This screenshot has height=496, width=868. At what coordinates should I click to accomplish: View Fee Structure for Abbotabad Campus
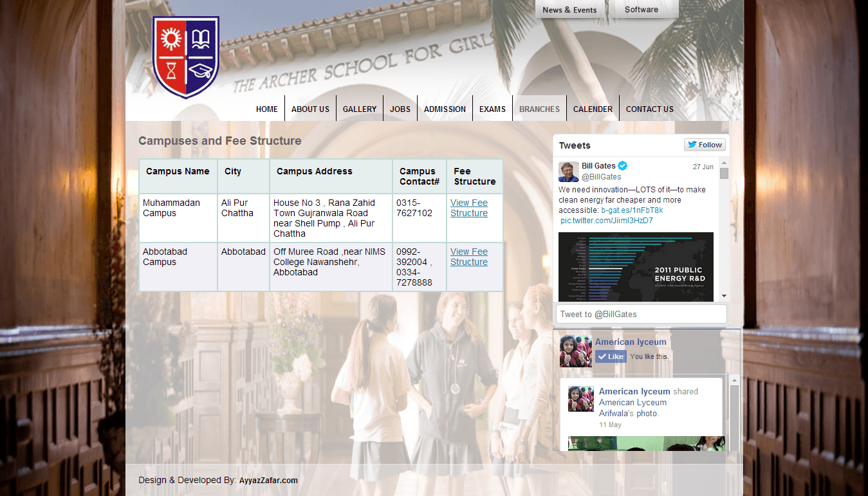(469, 257)
